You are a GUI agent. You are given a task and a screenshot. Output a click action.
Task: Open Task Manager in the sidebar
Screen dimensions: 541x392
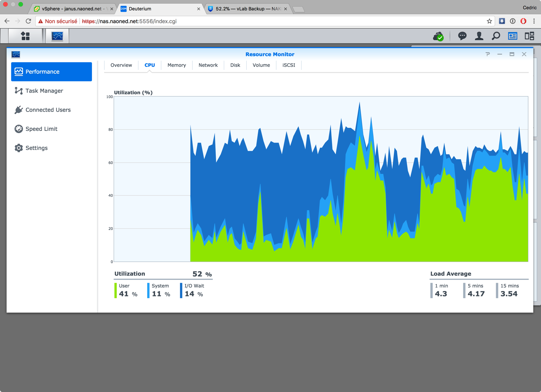coord(44,91)
